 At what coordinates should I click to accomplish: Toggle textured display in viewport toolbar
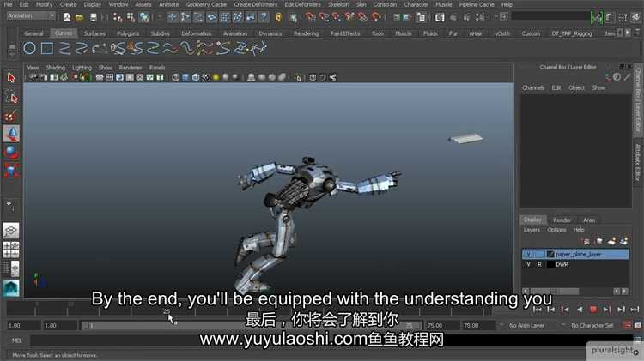pos(206,77)
